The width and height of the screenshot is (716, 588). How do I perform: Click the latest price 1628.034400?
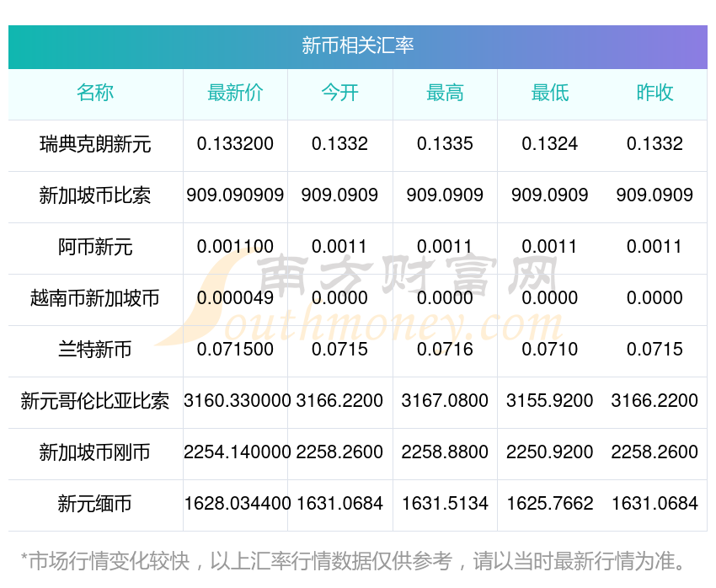(x=238, y=504)
